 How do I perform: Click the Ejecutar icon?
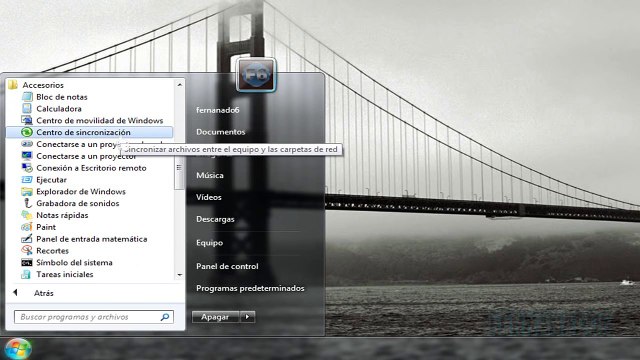[x=27, y=180]
